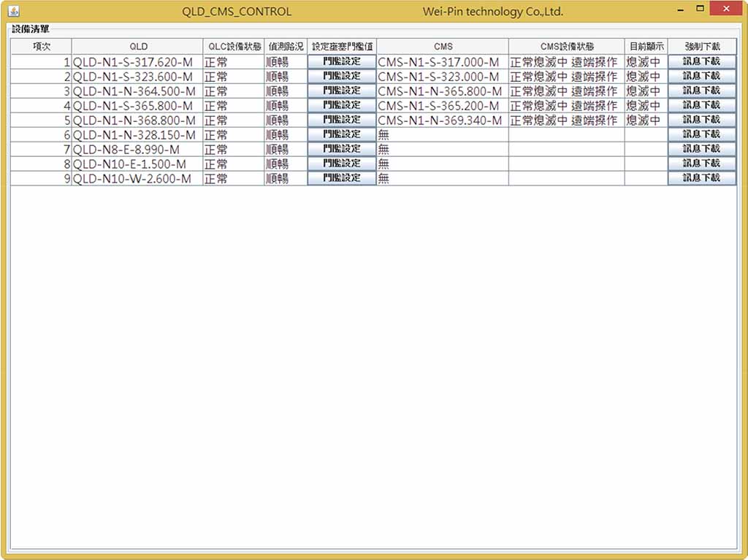This screenshot has height=560, width=748.
Task: Click the Java app icon in title bar
Action: pyautogui.click(x=14, y=10)
